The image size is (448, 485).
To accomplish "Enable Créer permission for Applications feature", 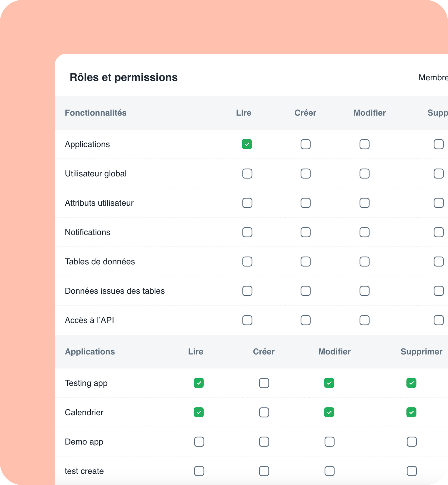I will coord(305,144).
